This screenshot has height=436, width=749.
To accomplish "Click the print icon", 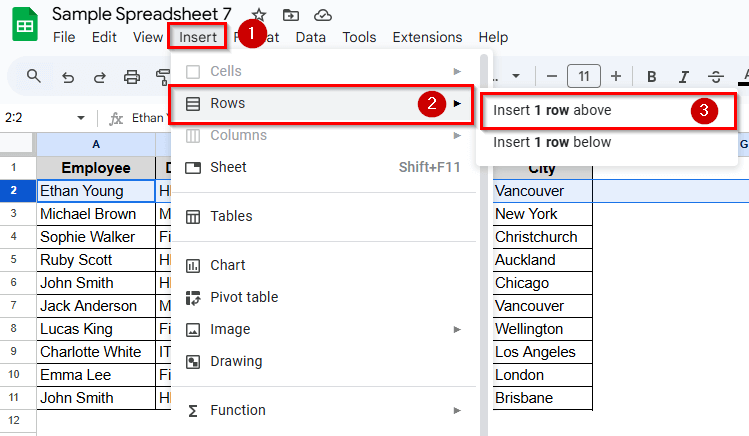I will click(x=131, y=76).
